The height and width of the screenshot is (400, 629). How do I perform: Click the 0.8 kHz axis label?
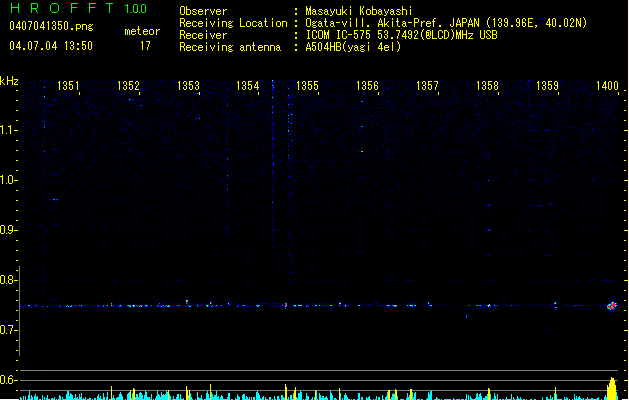pos(8,280)
